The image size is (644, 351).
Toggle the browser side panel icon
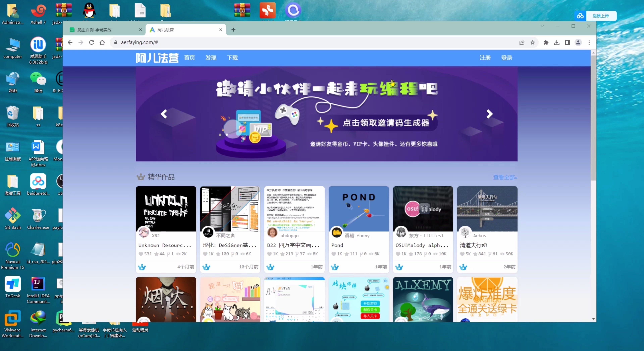568,42
